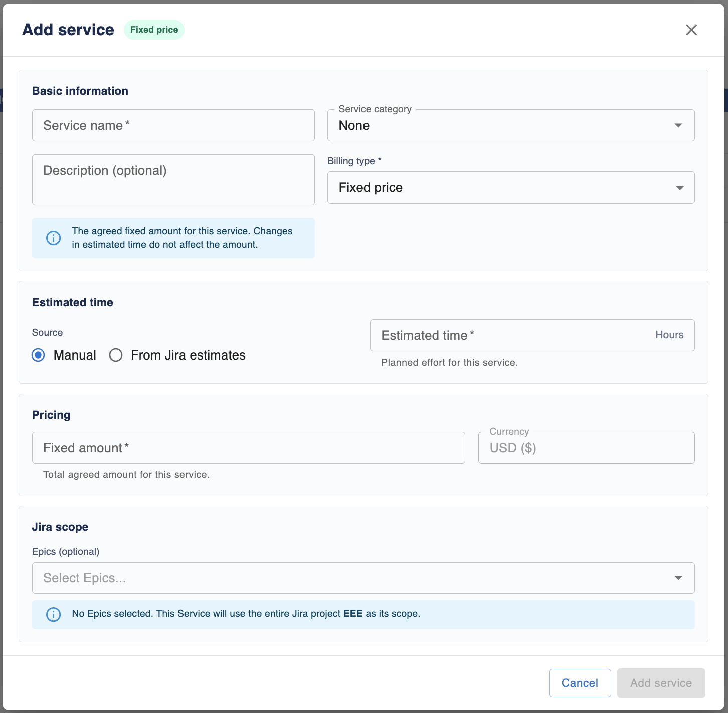This screenshot has width=728, height=713.
Task: Click the Currency USD field
Action: pos(586,448)
